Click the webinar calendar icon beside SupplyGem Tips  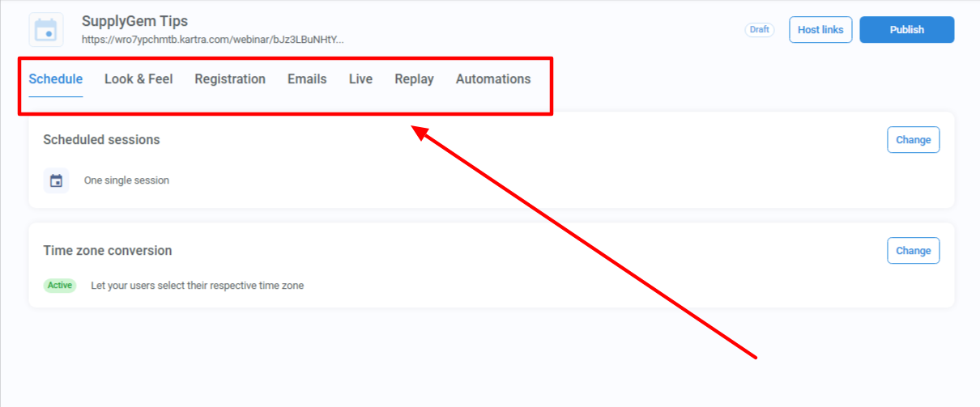pyautogui.click(x=46, y=30)
